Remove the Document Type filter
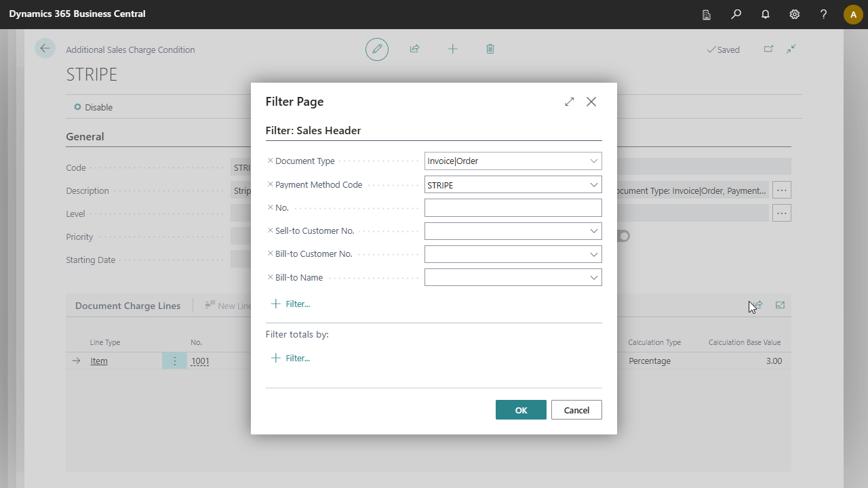Viewport: 868px width, 488px height. [271, 161]
